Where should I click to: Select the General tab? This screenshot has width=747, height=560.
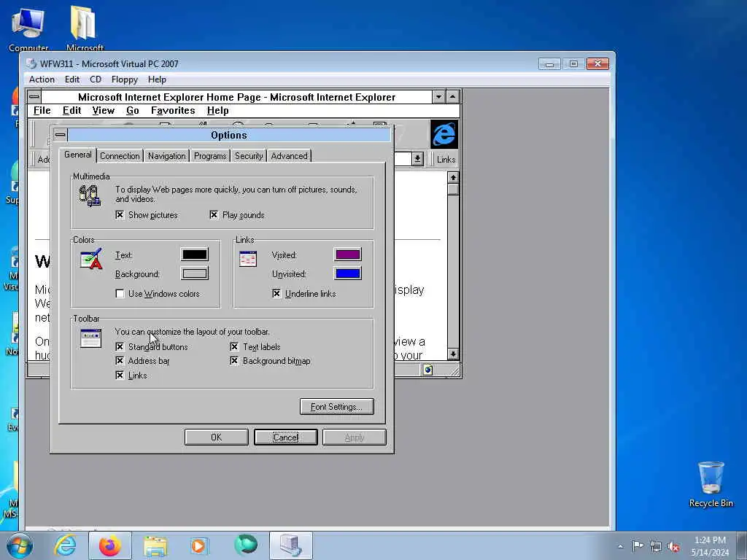(77, 155)
